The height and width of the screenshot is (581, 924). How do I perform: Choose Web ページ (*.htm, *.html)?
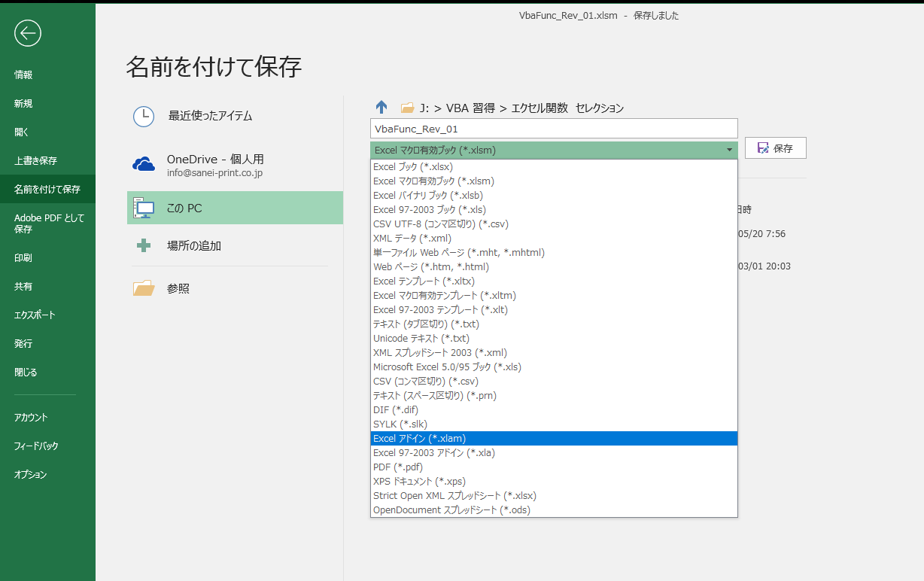click(554, 266)
